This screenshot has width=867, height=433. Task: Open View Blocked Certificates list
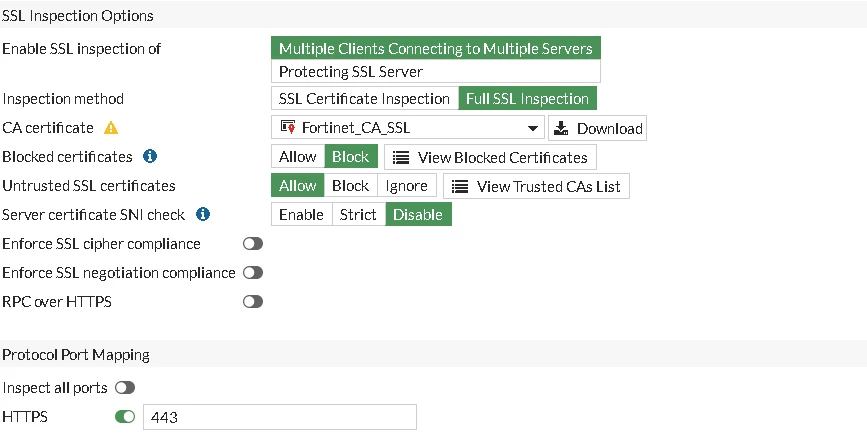coord(490,157)
